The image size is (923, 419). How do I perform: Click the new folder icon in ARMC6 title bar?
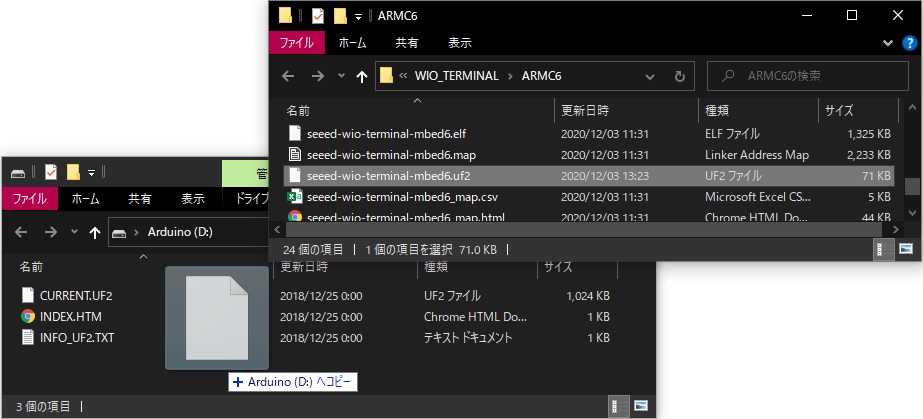340,16
